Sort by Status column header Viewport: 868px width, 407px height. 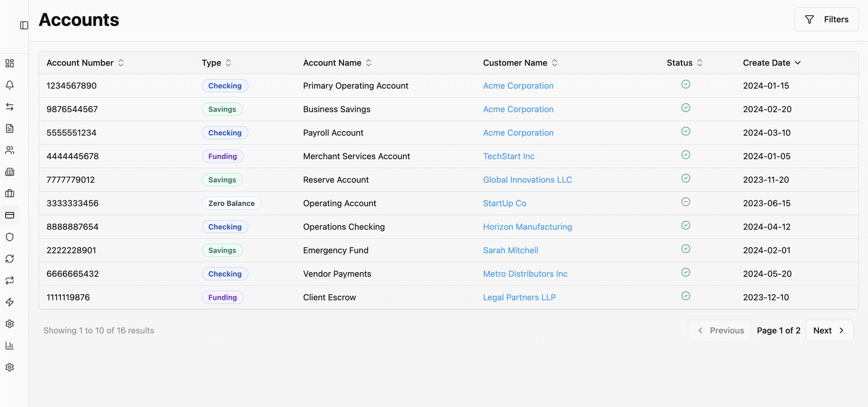pyautogui.click(x=685, y=63)
